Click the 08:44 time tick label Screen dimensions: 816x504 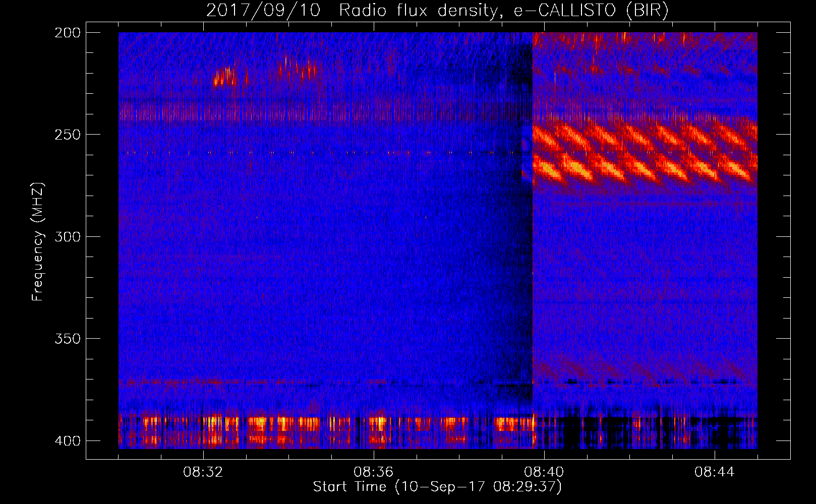coord(715,472)
